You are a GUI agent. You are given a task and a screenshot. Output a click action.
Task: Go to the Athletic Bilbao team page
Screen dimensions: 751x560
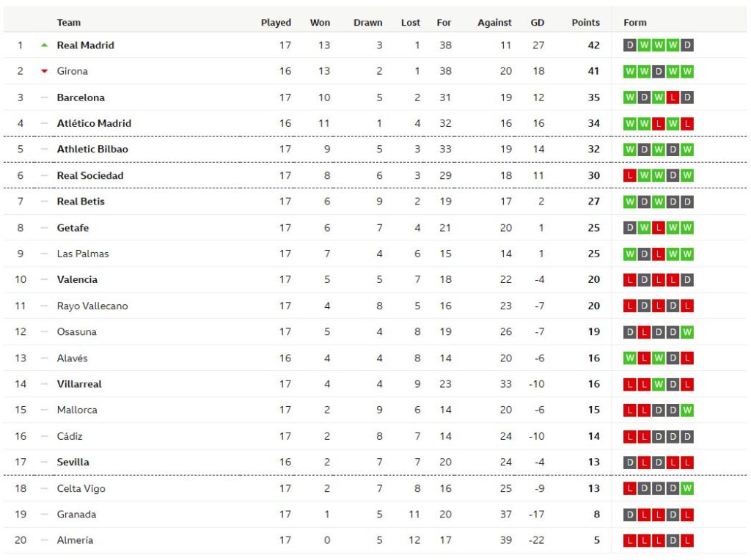pos(92,150)
